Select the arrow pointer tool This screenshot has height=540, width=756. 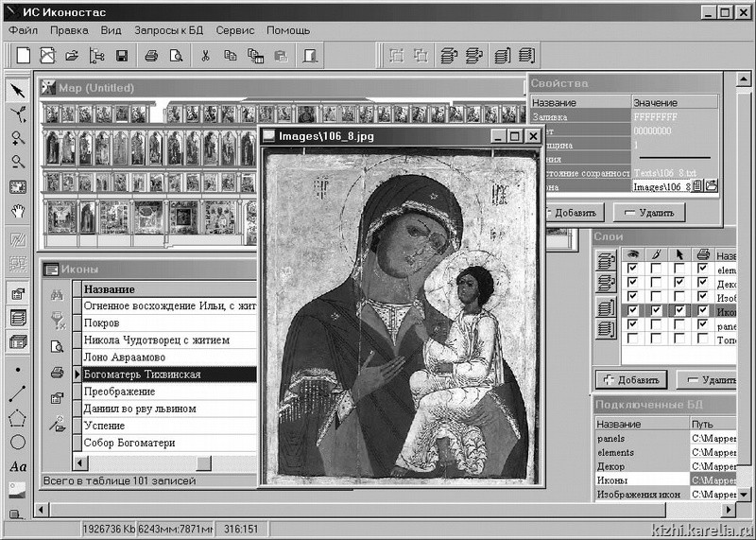(17, 91)
